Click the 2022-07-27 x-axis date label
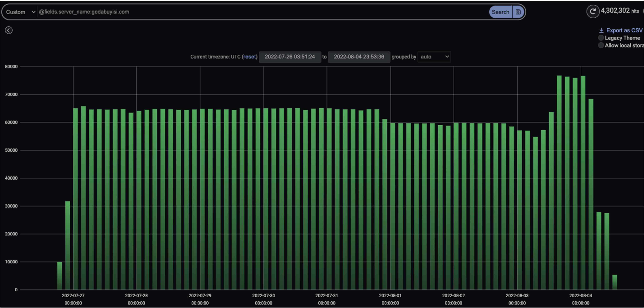 tap(73, 296)
